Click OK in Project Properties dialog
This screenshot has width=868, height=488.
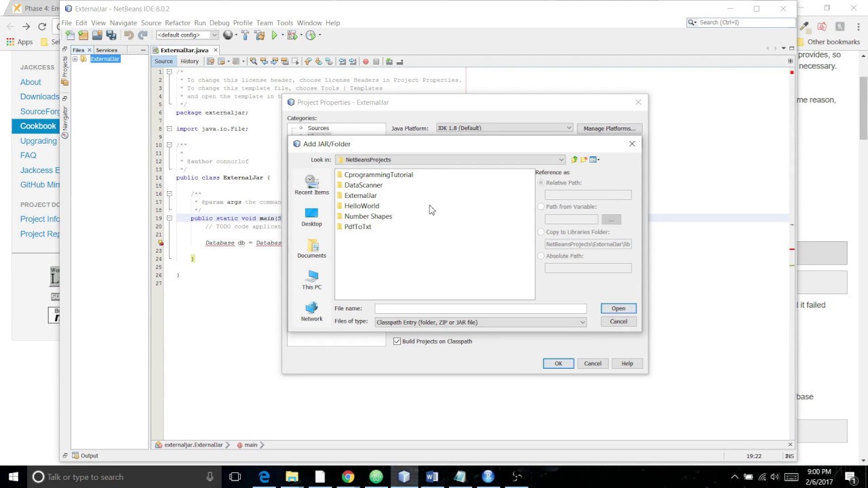[558, 363]
